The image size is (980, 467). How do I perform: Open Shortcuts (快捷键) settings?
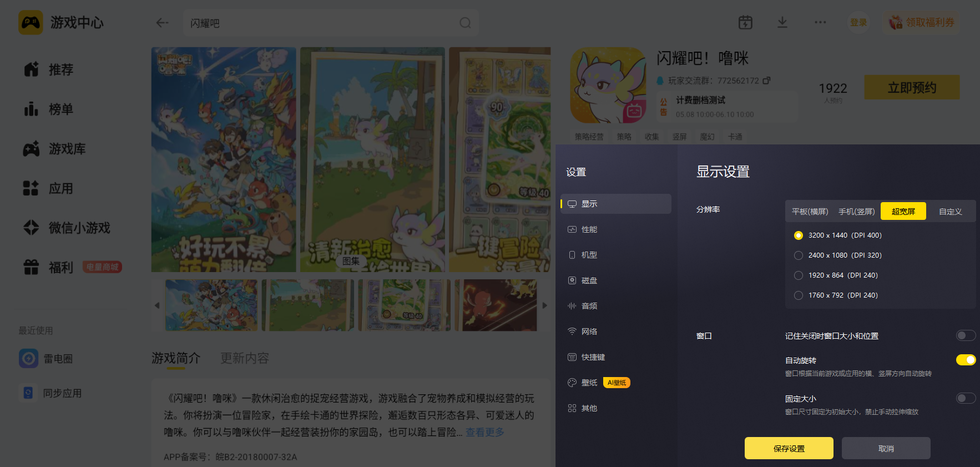[616, 357]
